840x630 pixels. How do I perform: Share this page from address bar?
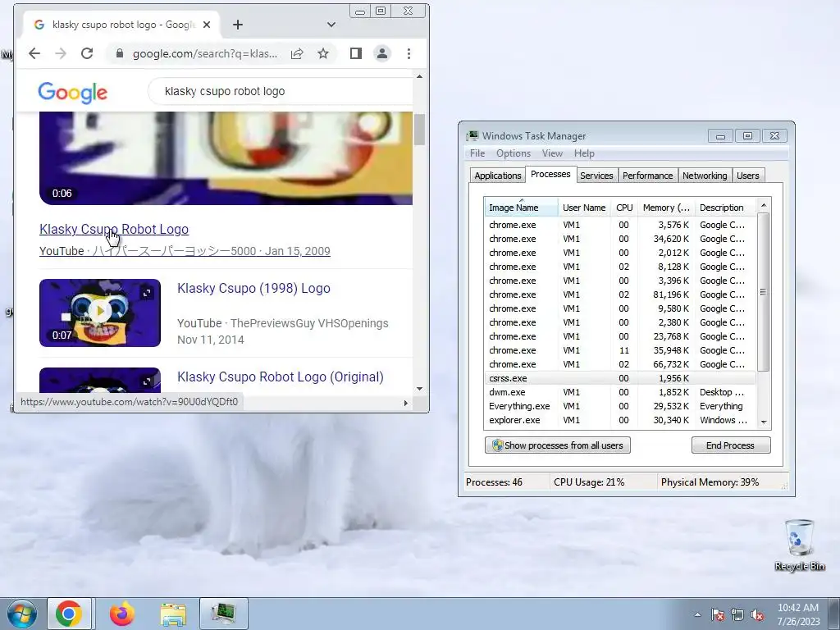pos(297,53)
